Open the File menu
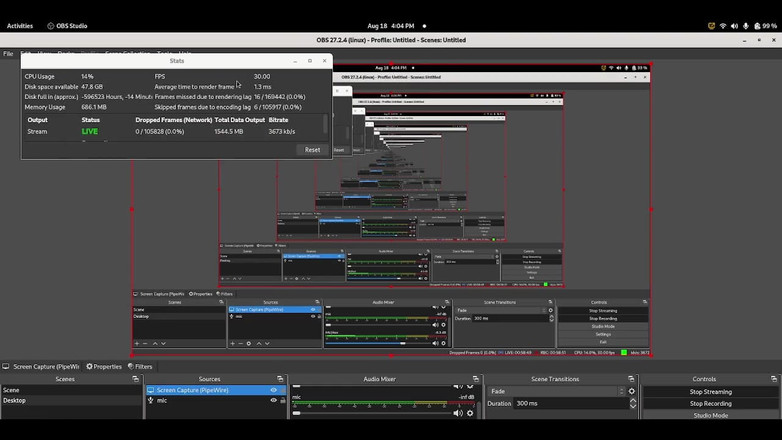The height and width of the screenshot is (440, 782). (x=8, y=53)
